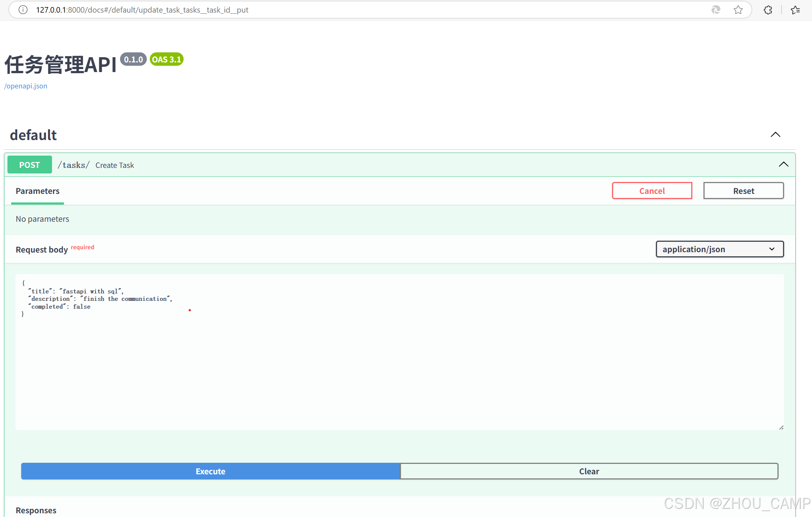
Task: Execute the Create Task request
Action: pos(210,471)
